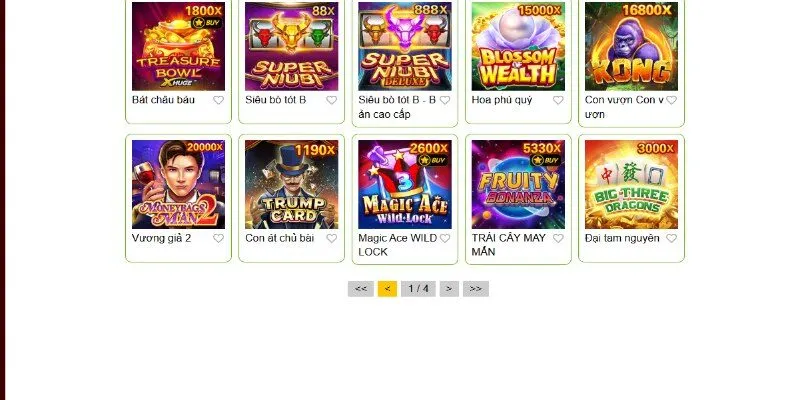Favorite Magic Ace WILD LOCK heart icon

click(x=445, y=238)
